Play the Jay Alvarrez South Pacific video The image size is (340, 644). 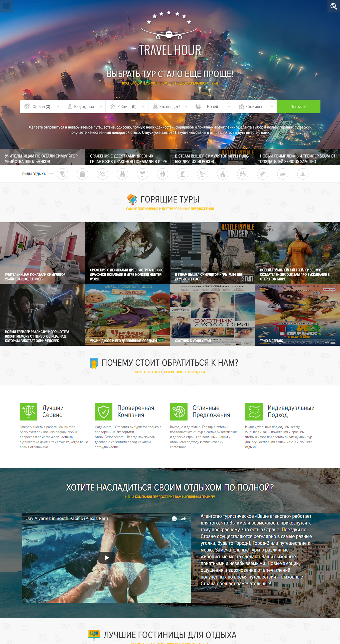tap(107, 557)
